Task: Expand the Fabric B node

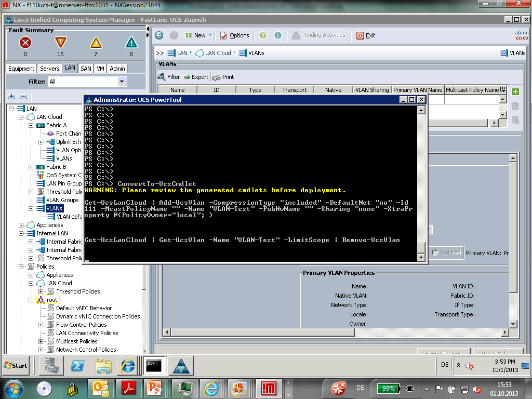Action: [31, 167]
